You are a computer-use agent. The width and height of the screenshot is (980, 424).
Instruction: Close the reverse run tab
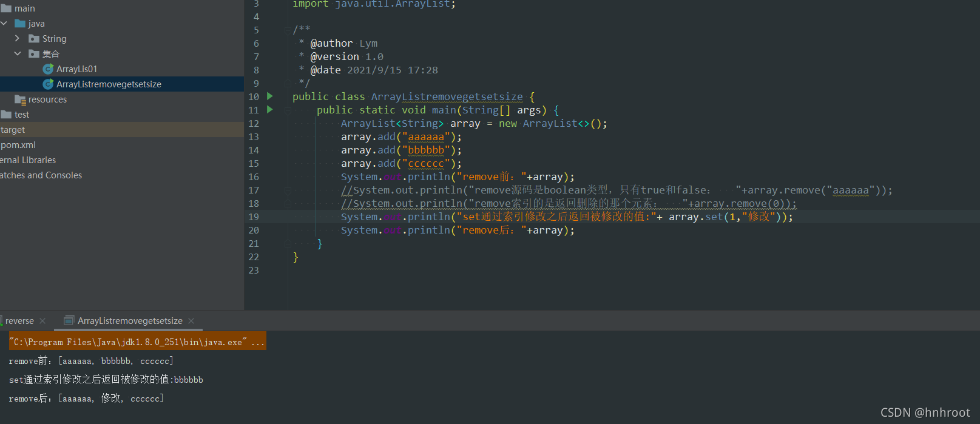point(42,321)
